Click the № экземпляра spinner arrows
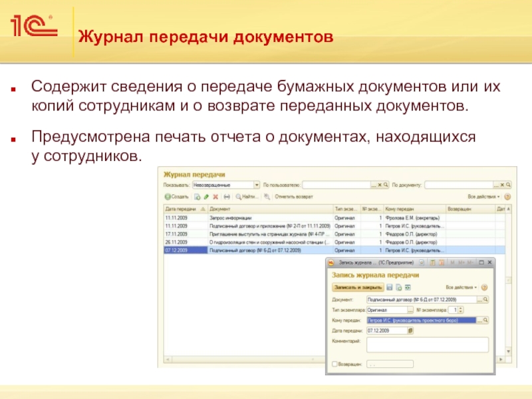Image resolution: width=532 pixels, height=399 pixels. [x=461, y=310]
